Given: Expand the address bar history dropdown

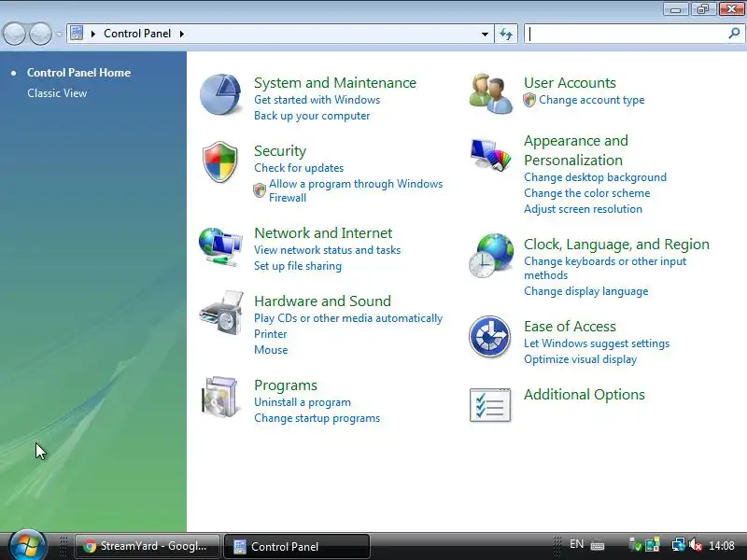Looking at the screenshot, I should point(485,34).
